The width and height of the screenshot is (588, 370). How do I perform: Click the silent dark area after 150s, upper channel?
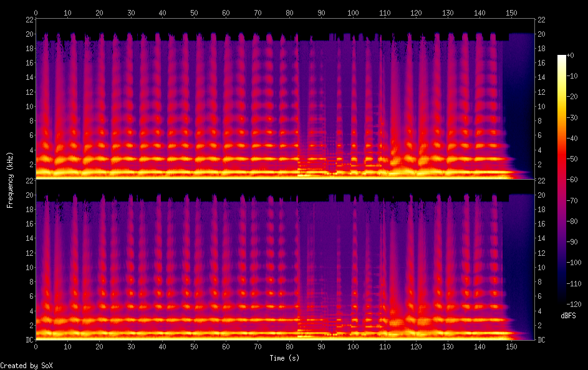point(521,94)
